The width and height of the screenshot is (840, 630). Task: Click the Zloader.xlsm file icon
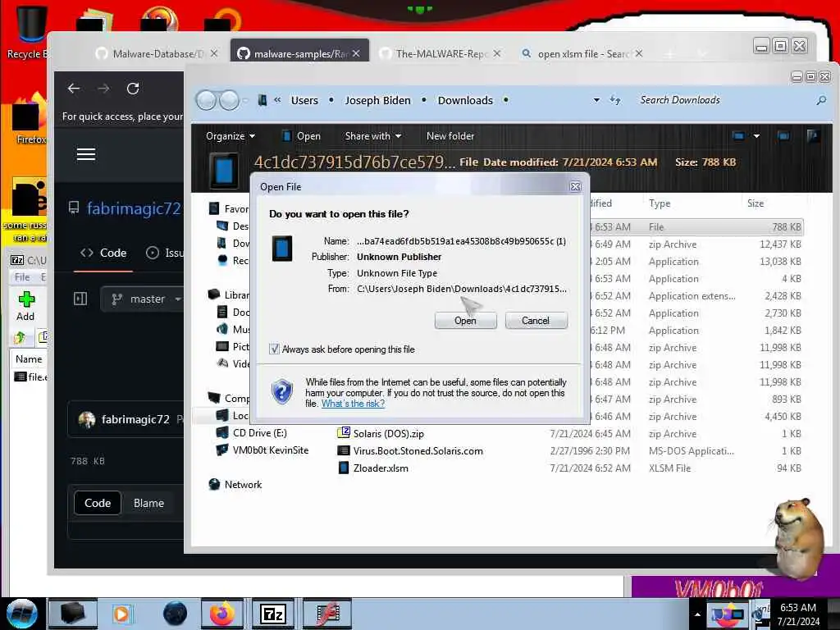pyautogui.click(x=344, y=468)
